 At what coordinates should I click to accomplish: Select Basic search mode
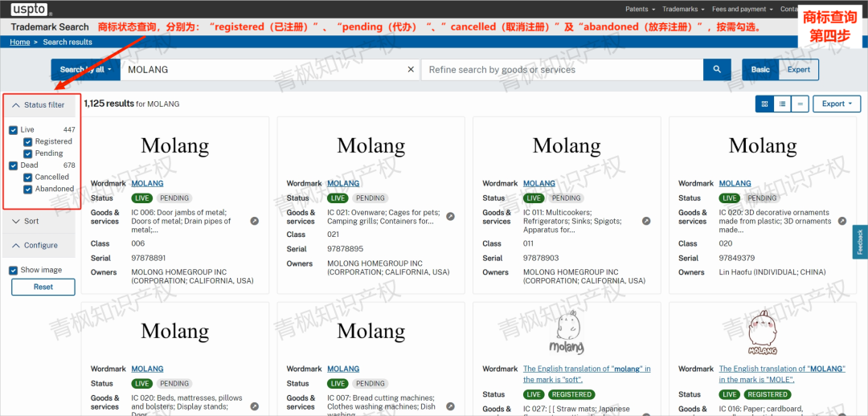tap(760, 70)
